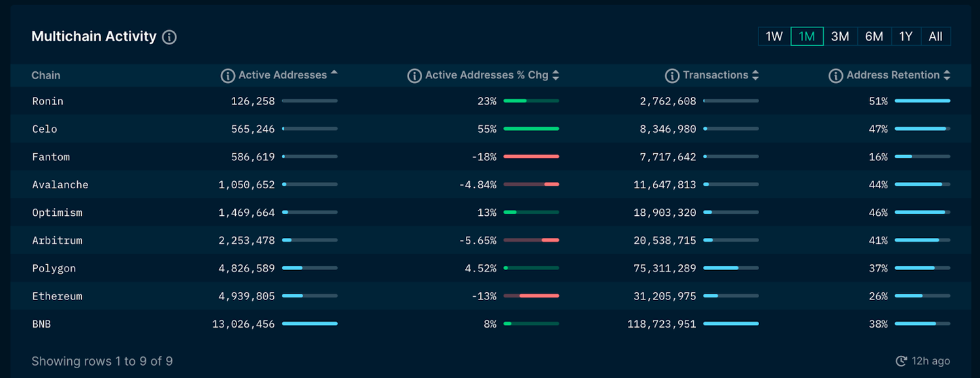Click info icon next to Active Addresses

tap(227, 76)
